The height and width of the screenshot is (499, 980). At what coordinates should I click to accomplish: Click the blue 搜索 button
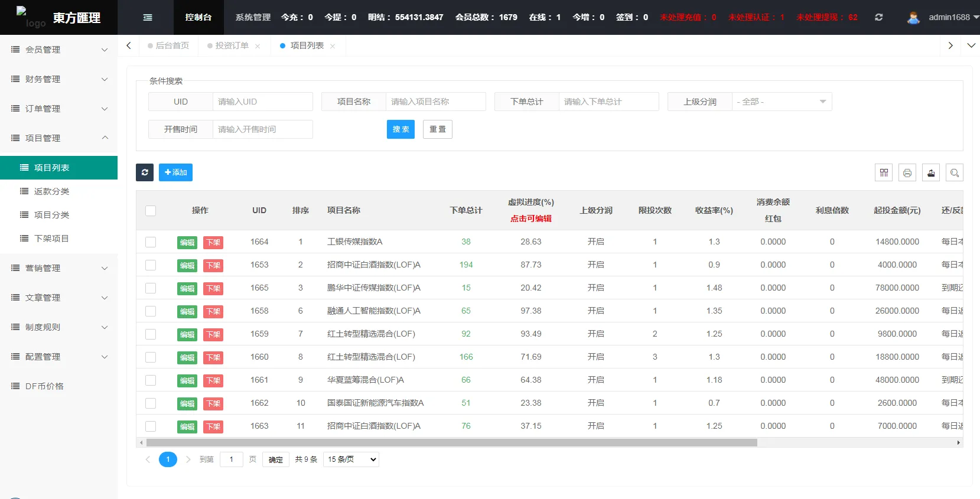pos(401,129)
